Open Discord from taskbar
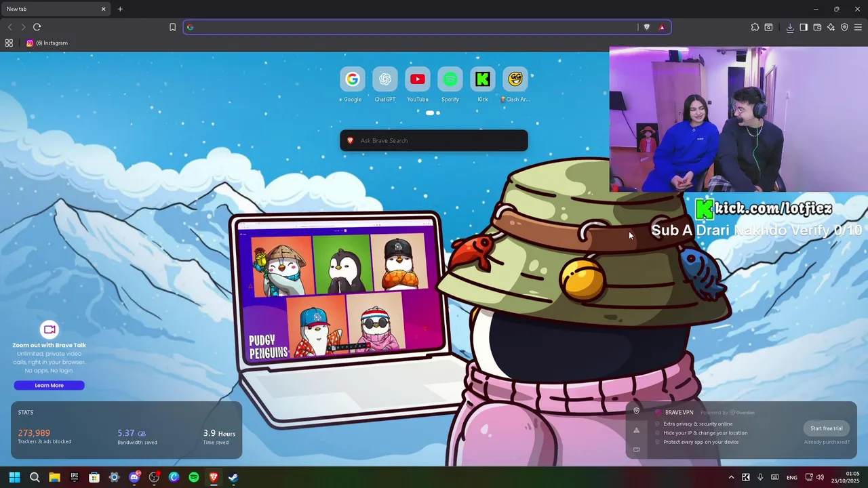868x488 pixels. click(134, 477)
